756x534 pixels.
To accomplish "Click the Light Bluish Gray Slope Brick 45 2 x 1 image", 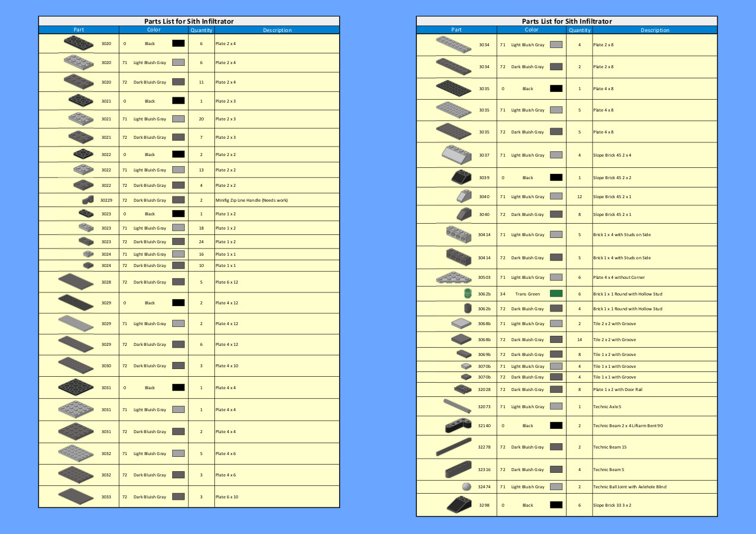I will 464,196.
